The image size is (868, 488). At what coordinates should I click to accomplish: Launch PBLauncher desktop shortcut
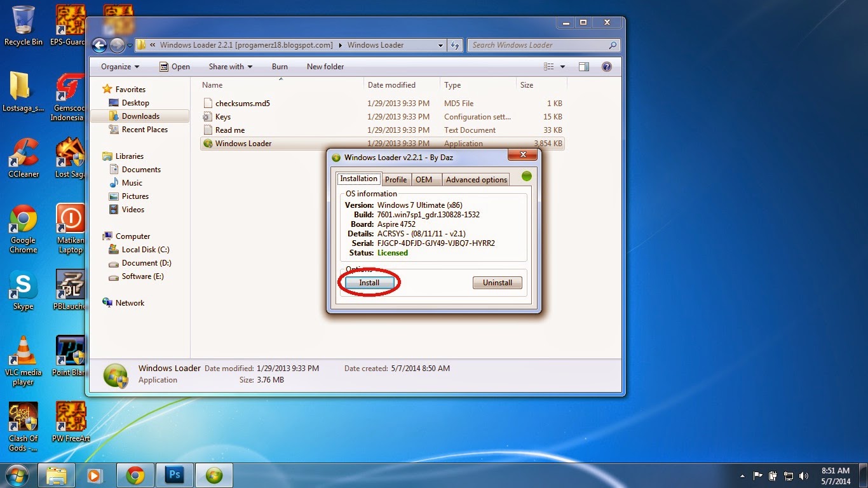(70, 291)
